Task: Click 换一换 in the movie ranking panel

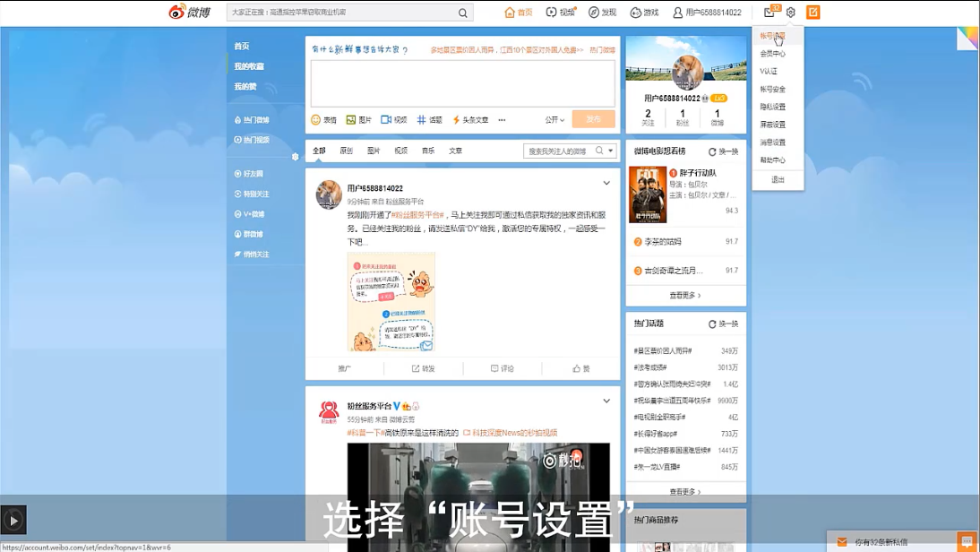Action: (x=724, y=151)
